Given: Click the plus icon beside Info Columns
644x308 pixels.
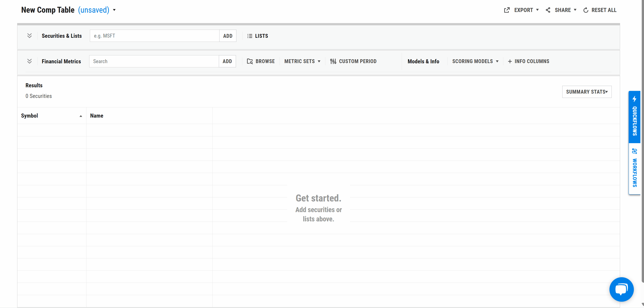Looking at the screenshot, I should click(510, 61).
